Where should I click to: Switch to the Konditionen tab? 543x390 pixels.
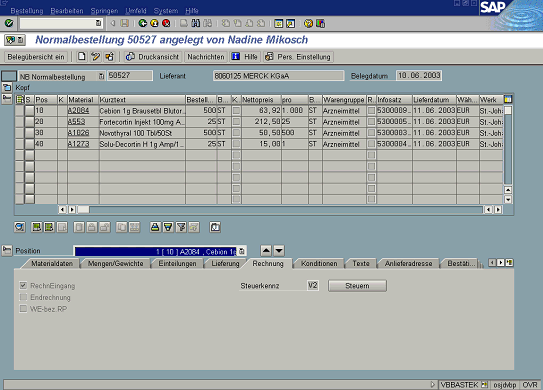click(x=319, y=264)
